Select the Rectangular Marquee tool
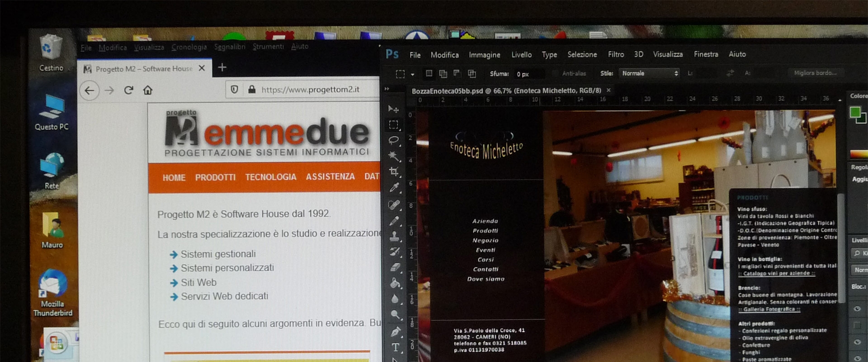 394,124
